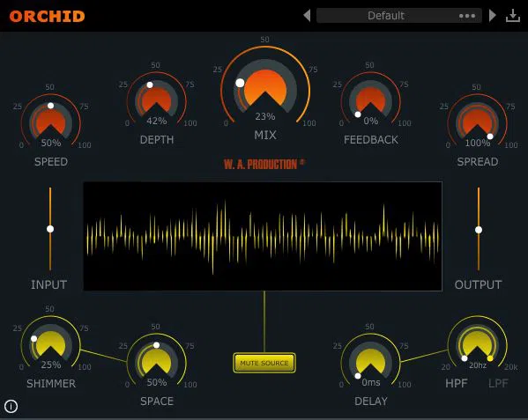Click the yellow SHIMMER knob
Screen dimensions: 528x420
pyautogui.click(x=51, y=343)
